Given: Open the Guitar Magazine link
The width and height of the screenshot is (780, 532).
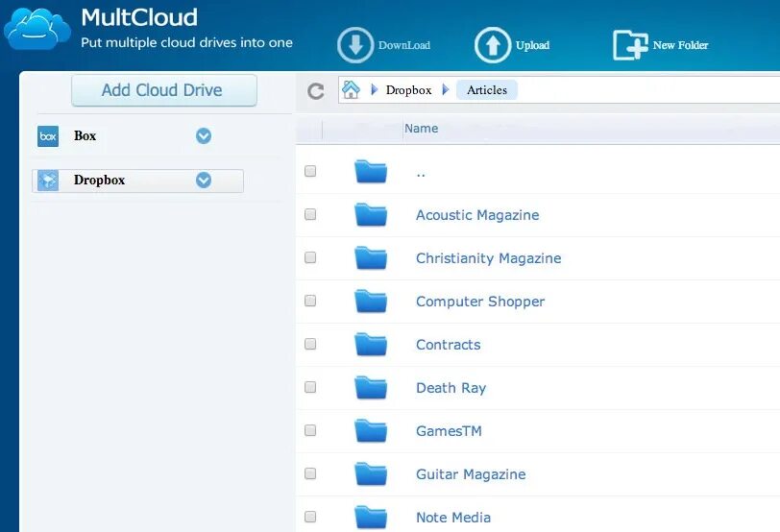Looking at the screenshot, I should 471,474.
